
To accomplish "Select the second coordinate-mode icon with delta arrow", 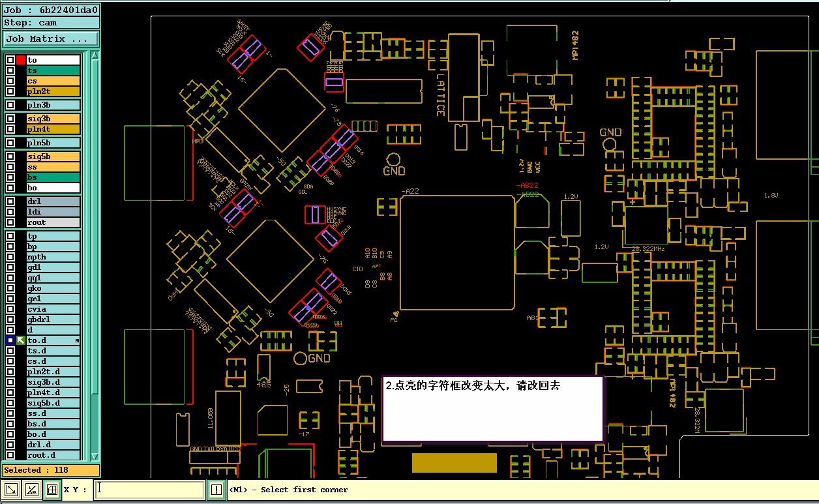I will coord(31,490).
